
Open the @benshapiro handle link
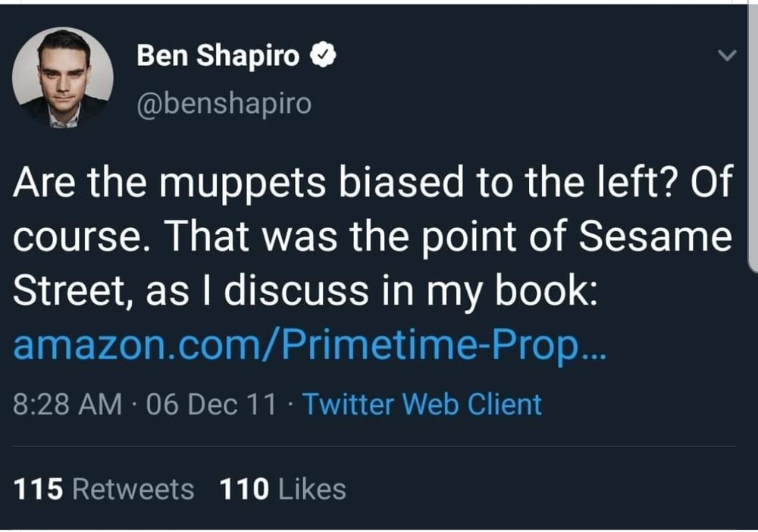(224, 105)
